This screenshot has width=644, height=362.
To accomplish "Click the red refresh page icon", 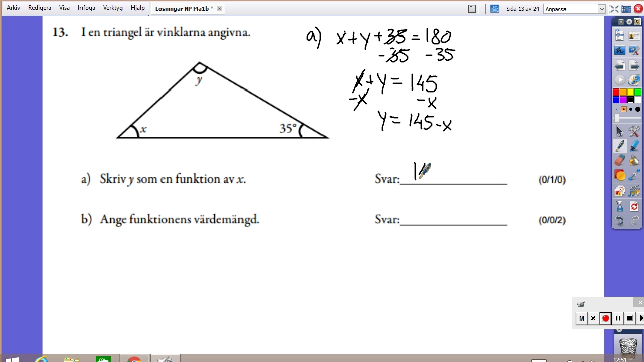I will 634,207.
